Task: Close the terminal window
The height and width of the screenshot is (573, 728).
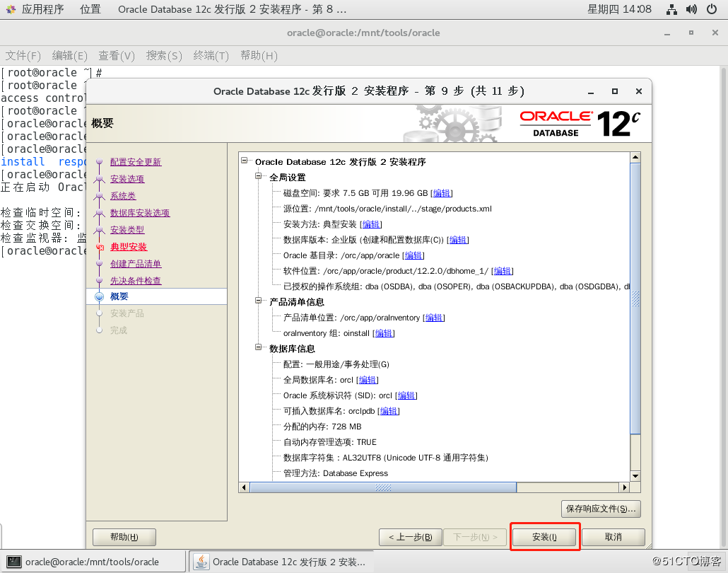Action: 715,33
